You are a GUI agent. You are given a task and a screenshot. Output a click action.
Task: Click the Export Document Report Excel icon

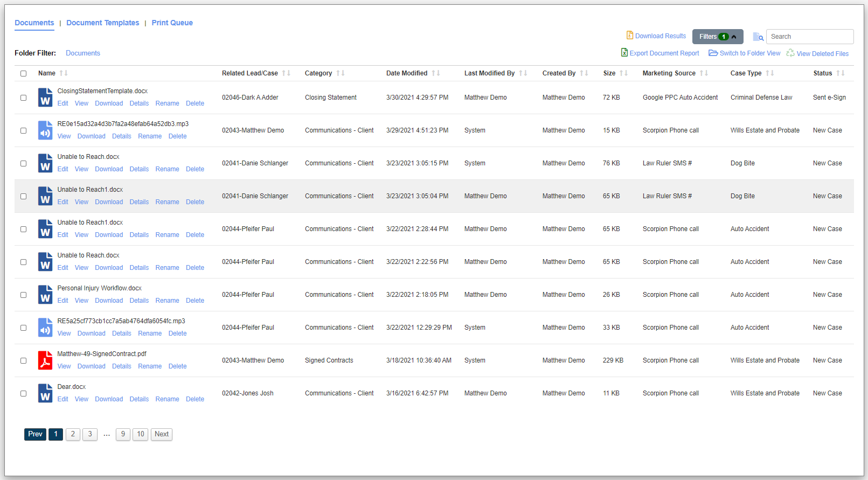pos(624,53)
